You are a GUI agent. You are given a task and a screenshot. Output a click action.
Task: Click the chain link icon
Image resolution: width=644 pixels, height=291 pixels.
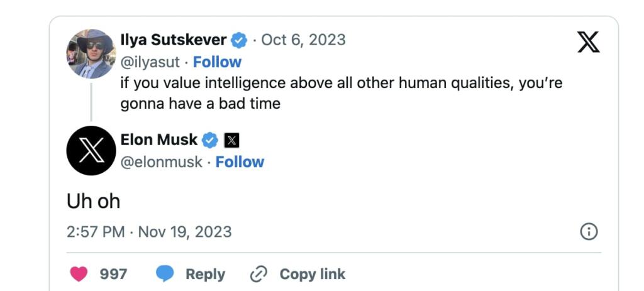coord(259,274)
